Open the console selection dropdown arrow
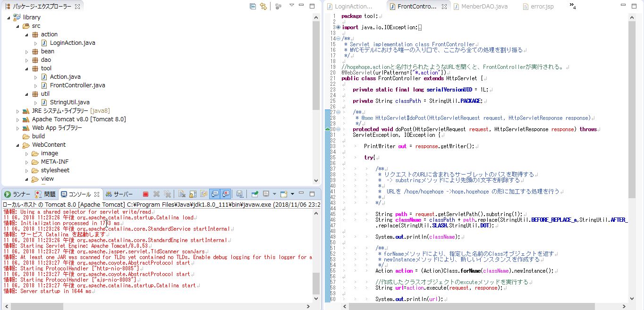 (x=274, y=193)
